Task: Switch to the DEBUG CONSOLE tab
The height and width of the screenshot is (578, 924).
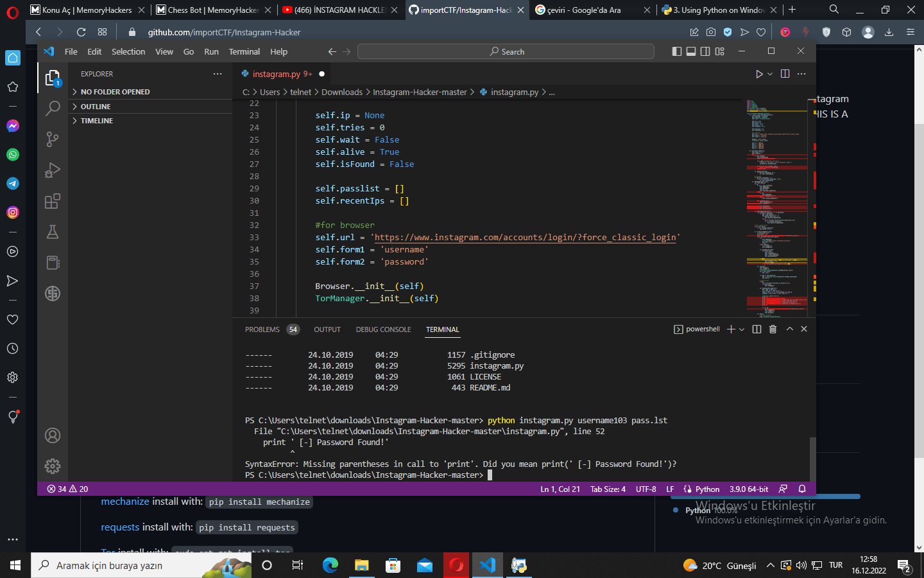Action: coord(384,329)
